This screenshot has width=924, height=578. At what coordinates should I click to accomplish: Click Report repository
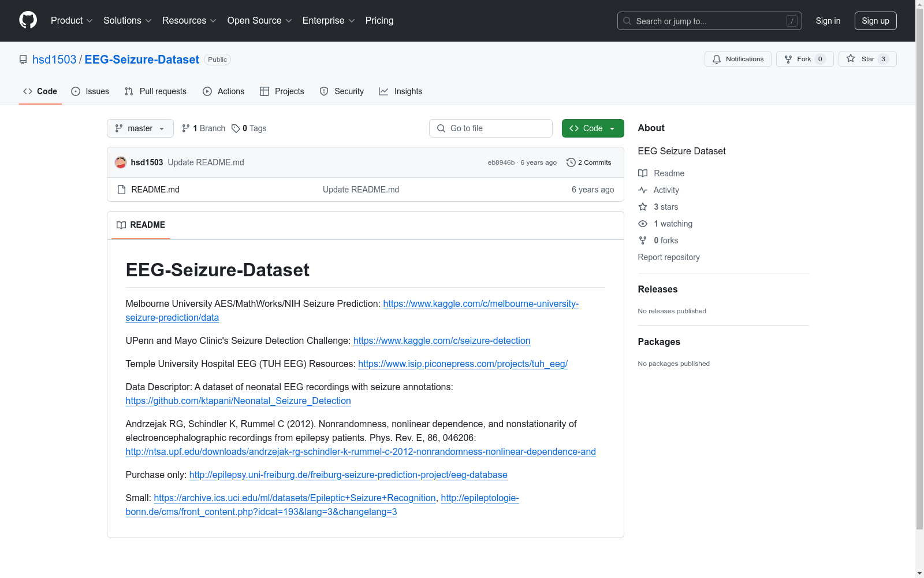(669, 257)
